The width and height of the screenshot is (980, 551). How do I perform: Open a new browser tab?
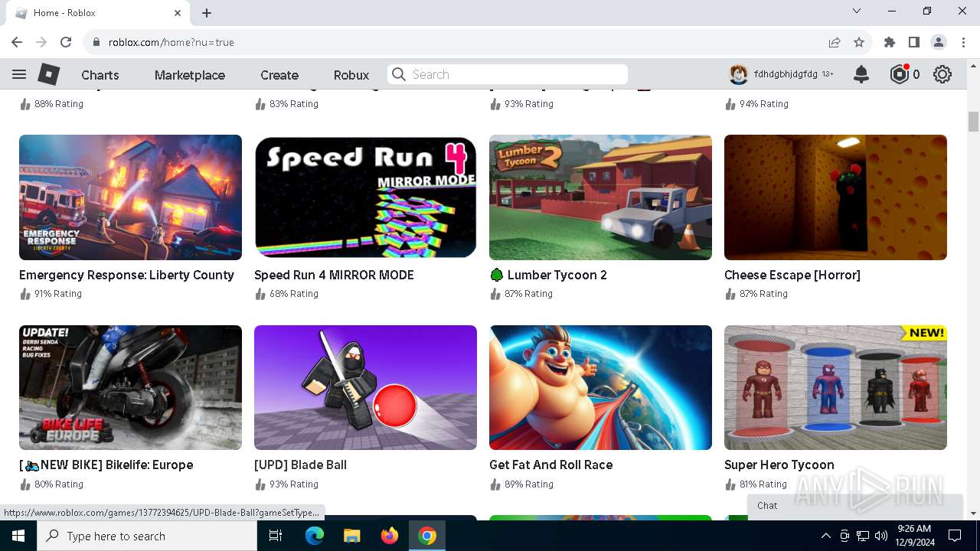coord(207,13)
